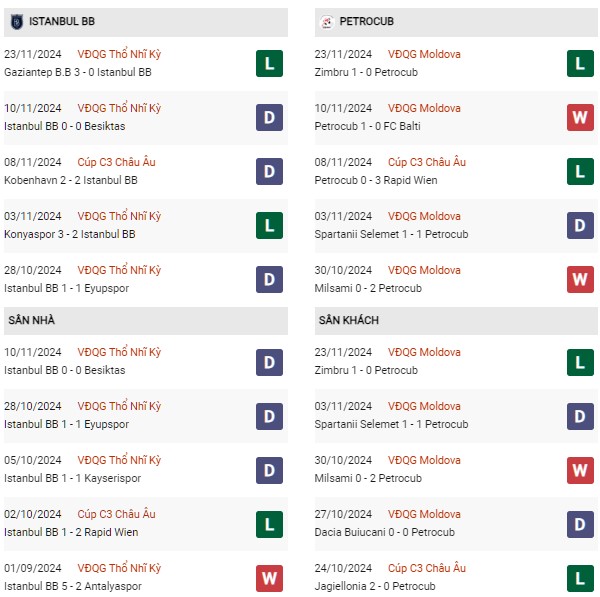This screenshot has height=597, width=600.
Task: Click the L badge for Jagiellonia 2-0 Petrocub
Action: point(580,578)
